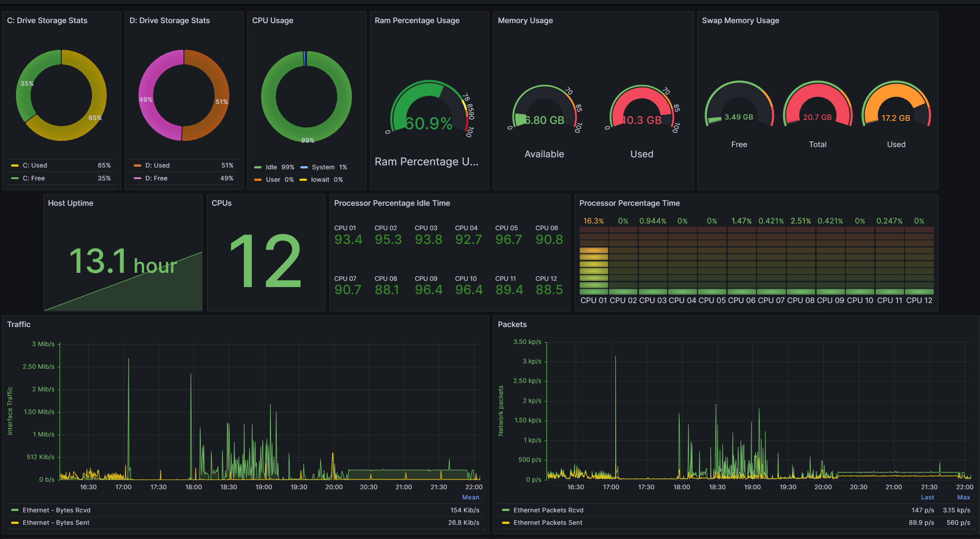Screen dimensions: 980x539
Task: Sort the Packets legend by Last
Action: coord(927,497)
